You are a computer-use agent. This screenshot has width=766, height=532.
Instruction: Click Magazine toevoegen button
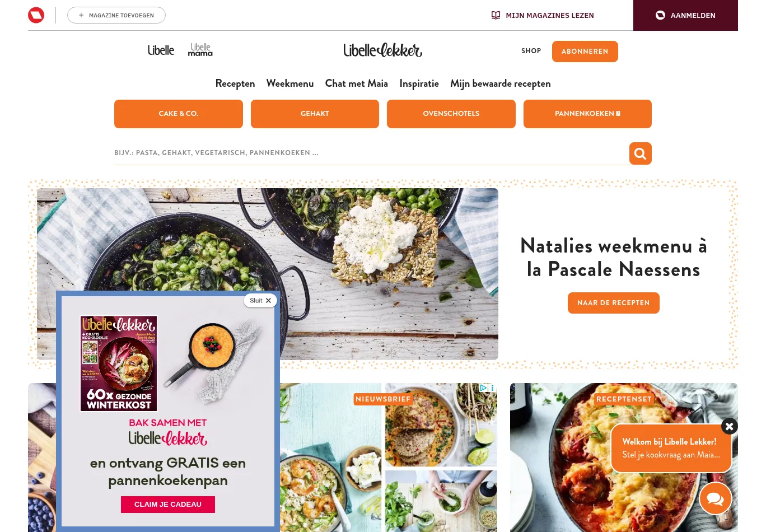116,15
